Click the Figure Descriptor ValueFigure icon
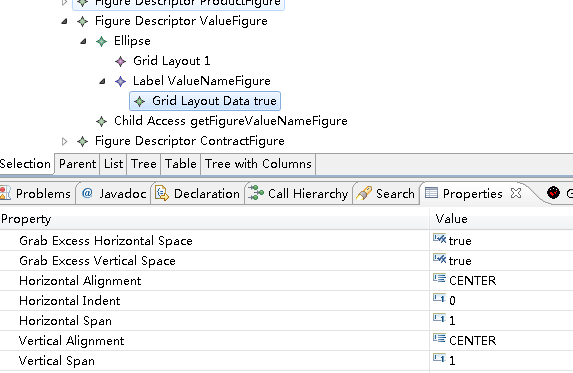Viewport: 573px width, 373px height. 82,22
